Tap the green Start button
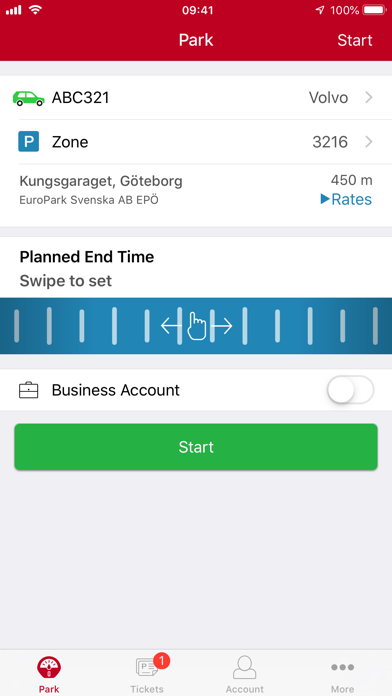This screenshot has height=696, width=392. point(196,447)
